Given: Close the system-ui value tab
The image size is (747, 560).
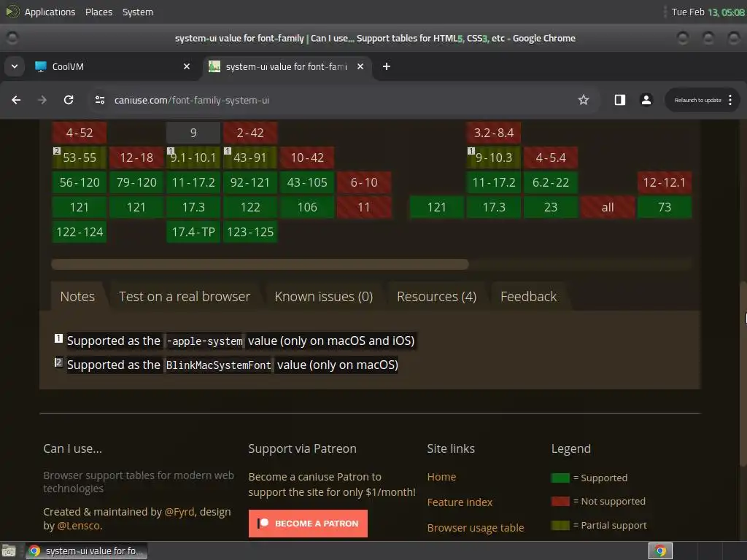Looking at the screenshot, I should [360, 66].
